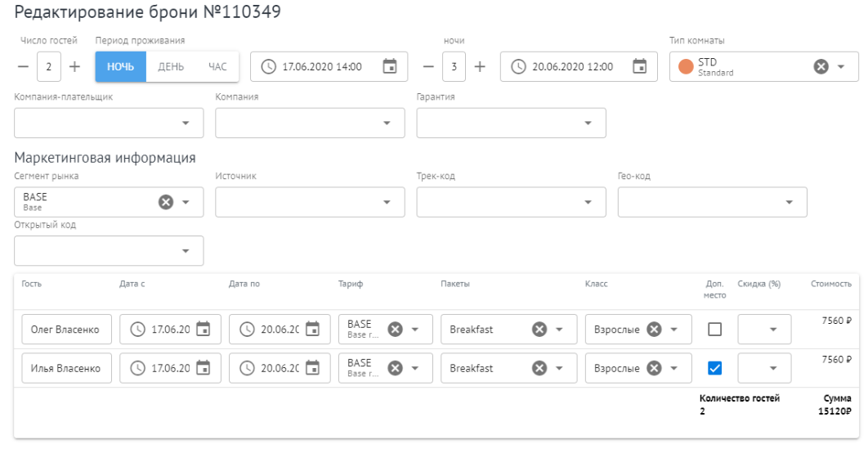Open calendar for check-out date 20.06.2020

click(640, 67)
